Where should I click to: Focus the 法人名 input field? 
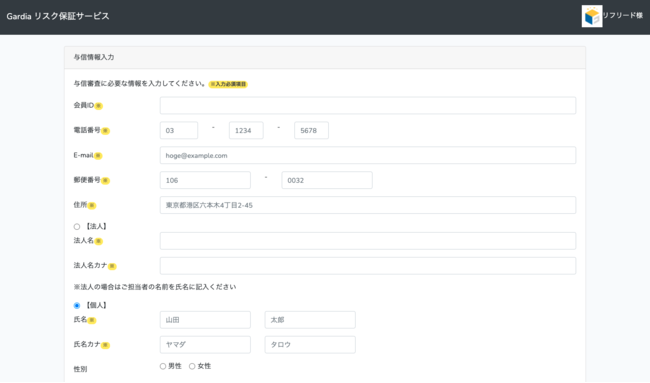tap(368, 241)
